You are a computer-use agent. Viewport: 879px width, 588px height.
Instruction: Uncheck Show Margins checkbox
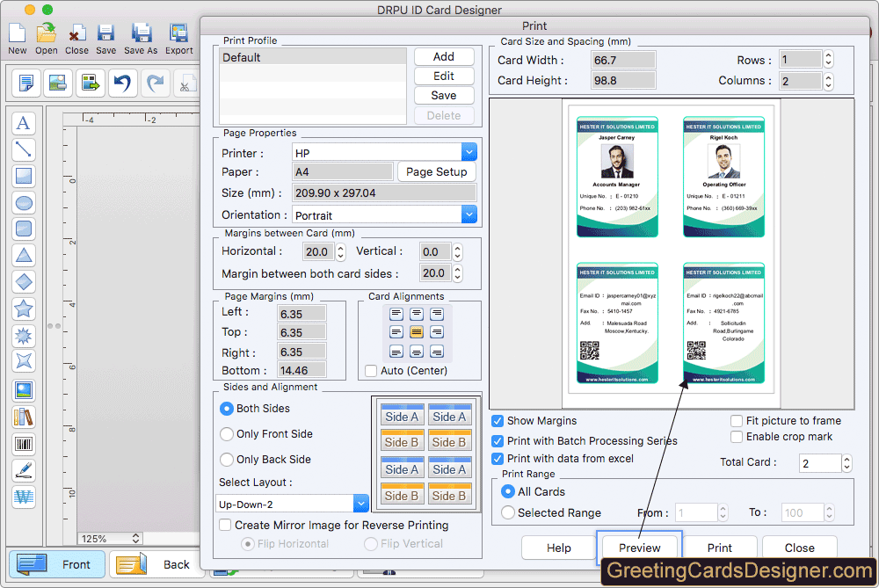click(498, 421)
